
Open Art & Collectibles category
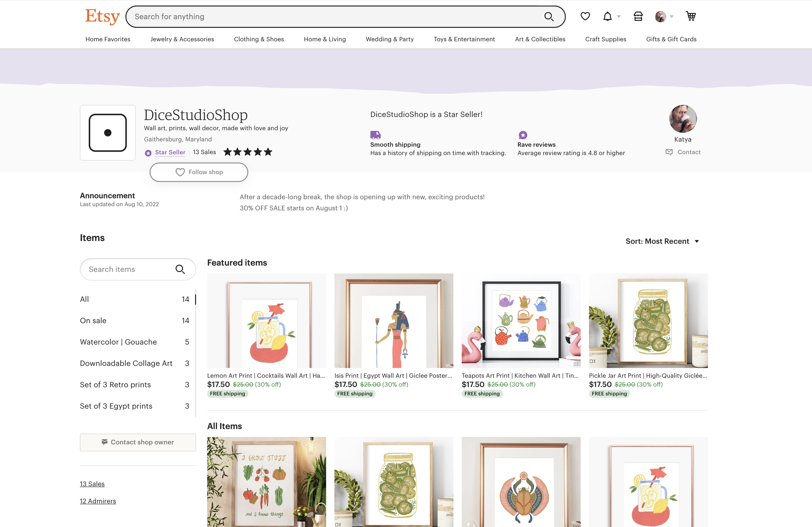[540, 39]
